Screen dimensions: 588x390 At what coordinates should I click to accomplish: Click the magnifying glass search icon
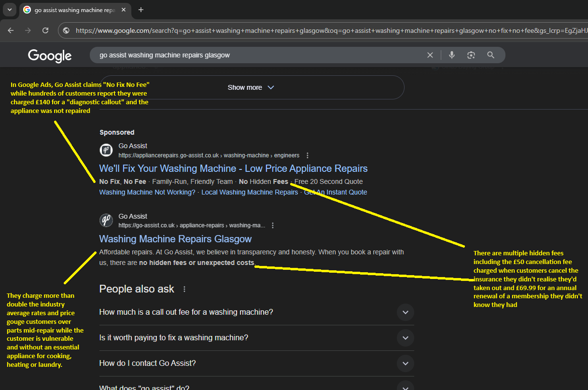click(x=490, y=55)
